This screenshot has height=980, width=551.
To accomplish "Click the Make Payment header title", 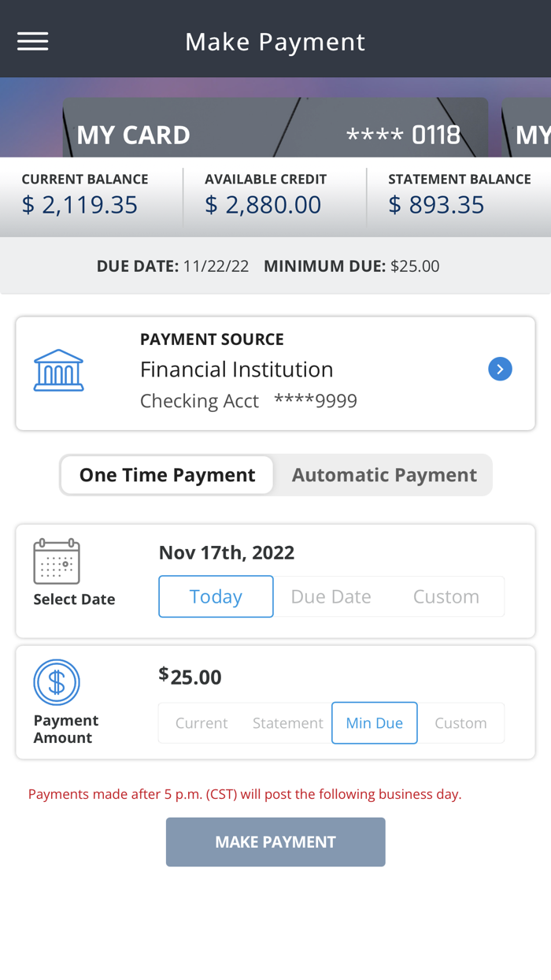I will pos(275,41).
